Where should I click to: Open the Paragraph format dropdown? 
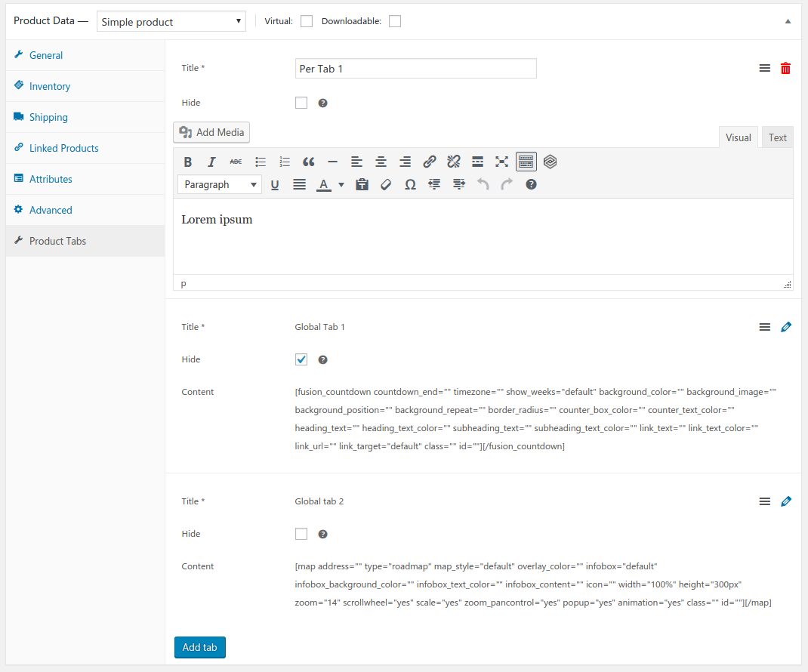[x=220, y=184]
